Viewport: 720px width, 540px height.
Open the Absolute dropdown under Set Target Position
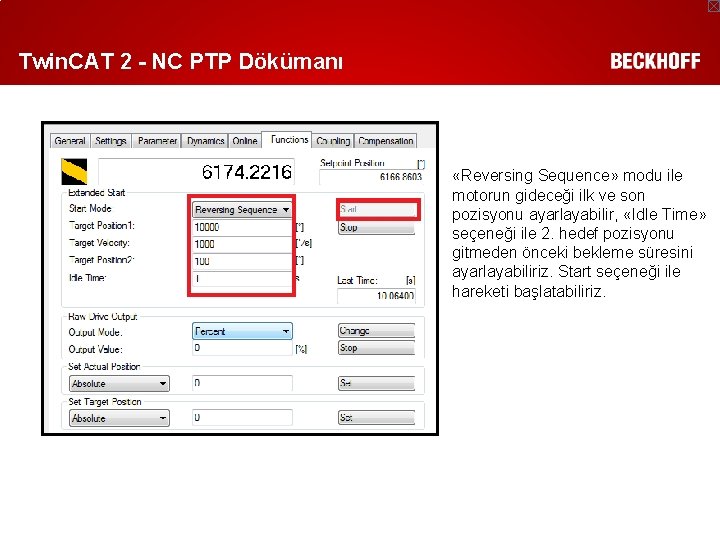pos(119,418)
